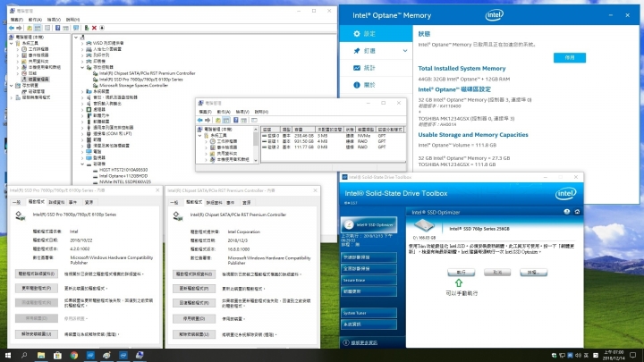Select "Microsoft Storage Spaces Controller" device
Viewport: 644px width, 362px height.
[x=133, y=86]
